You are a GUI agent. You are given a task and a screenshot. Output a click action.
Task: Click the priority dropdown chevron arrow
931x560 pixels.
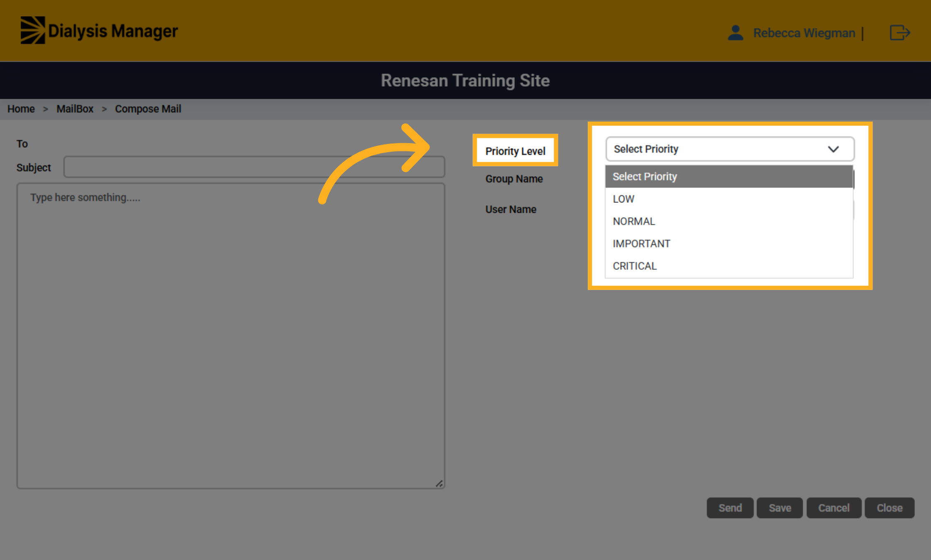pos(834,149)
